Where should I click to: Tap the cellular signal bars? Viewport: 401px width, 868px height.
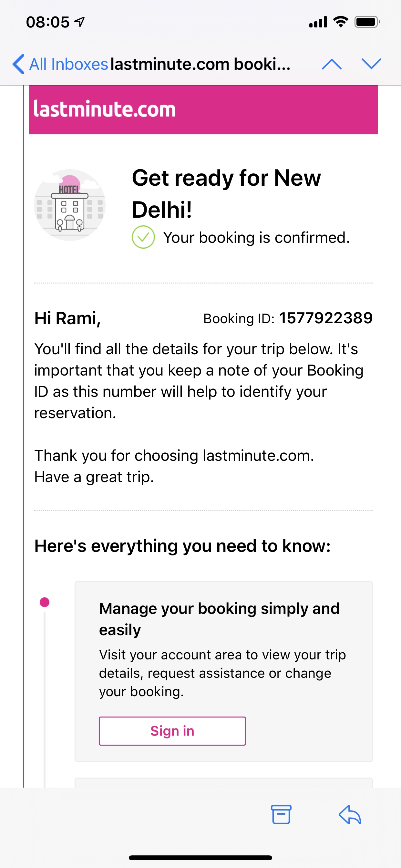coord(318,22)
